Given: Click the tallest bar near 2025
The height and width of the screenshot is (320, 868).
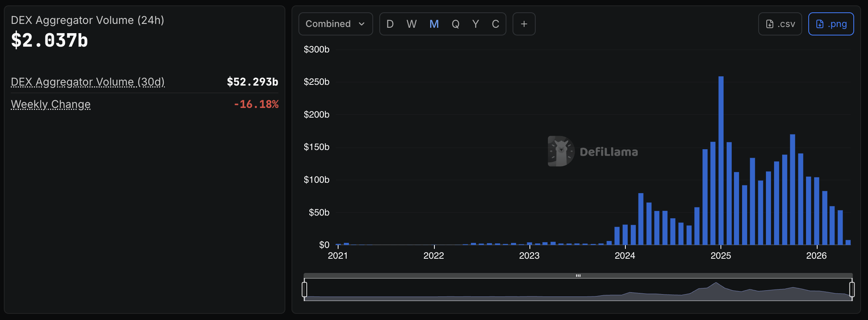Looking at the screenshot, I should pos(721,160).
